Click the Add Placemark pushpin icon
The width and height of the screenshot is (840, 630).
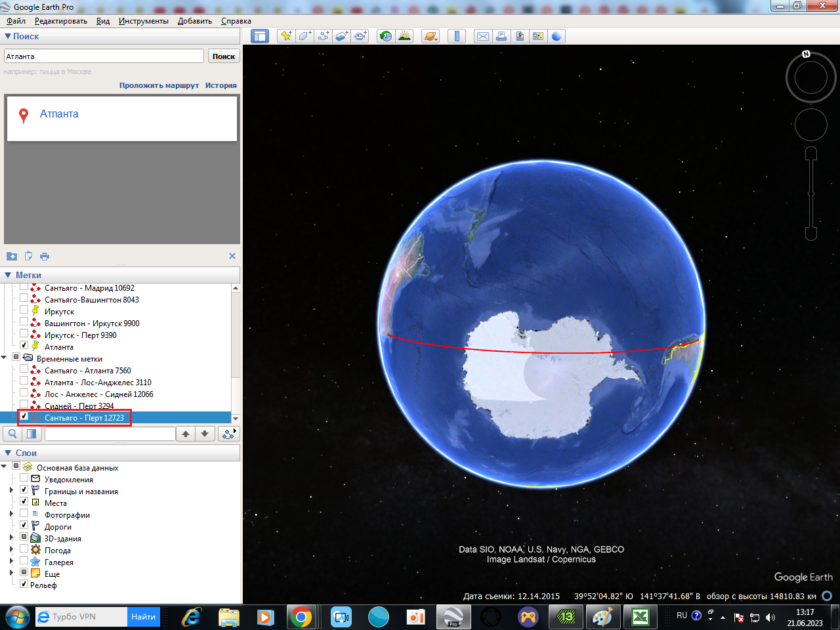(x=285, y=36)
